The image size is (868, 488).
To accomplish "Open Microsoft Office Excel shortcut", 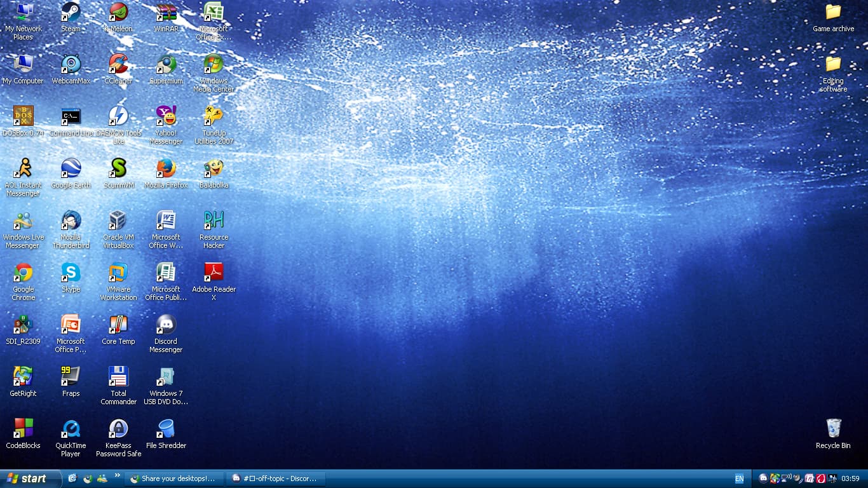I will pos(214,11).
